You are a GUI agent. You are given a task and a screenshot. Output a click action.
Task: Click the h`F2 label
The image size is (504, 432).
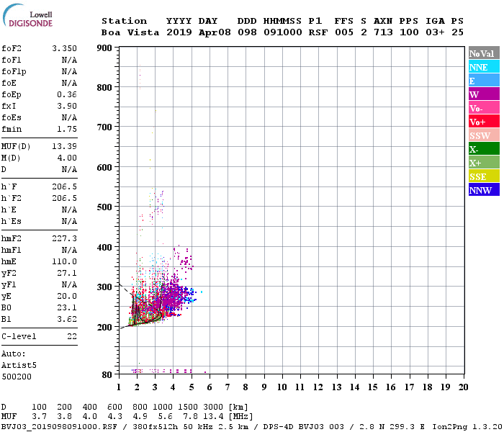tap(12, 199)
